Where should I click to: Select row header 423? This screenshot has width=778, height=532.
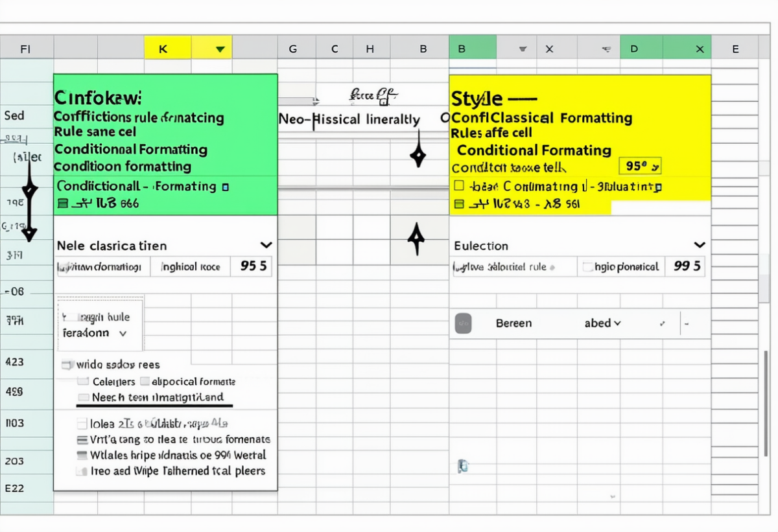[27, 362]
